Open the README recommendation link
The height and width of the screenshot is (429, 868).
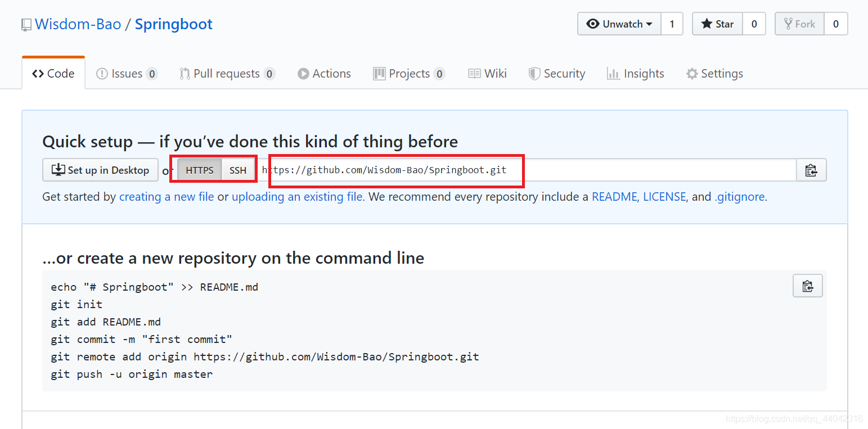(x=614, y=197)
